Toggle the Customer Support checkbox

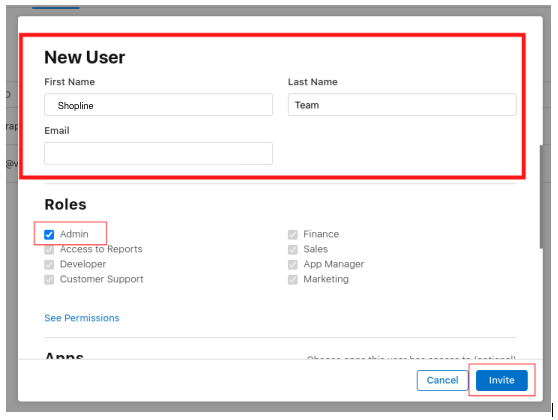click(x=49, y=279)
